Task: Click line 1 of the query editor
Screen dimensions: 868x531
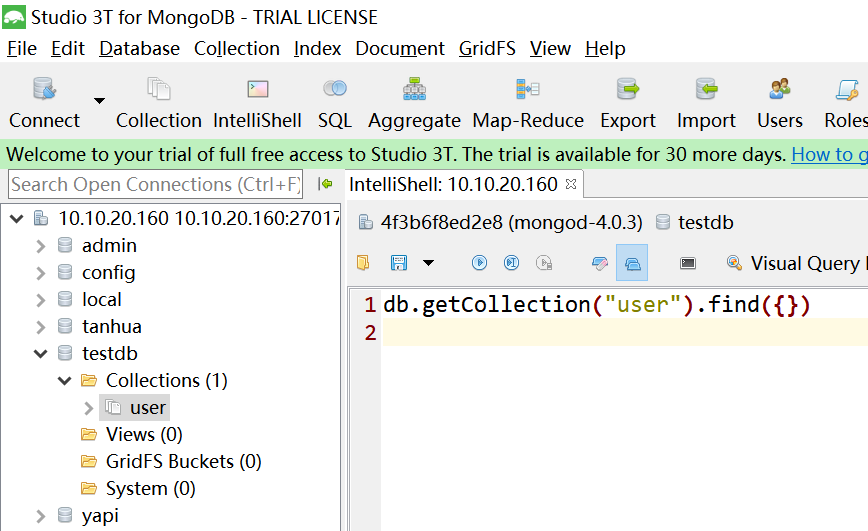Action: 597,305
